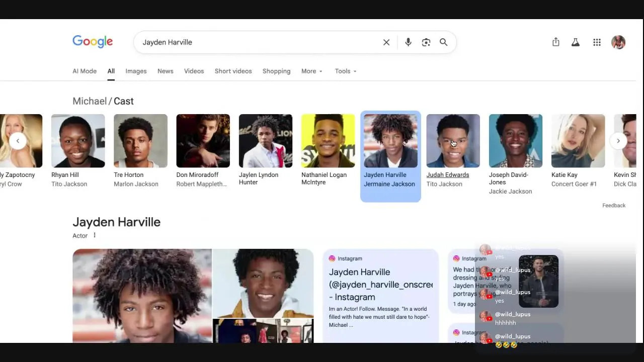
Task: Expand the Tools dropdown
Action: click(346, 71)
